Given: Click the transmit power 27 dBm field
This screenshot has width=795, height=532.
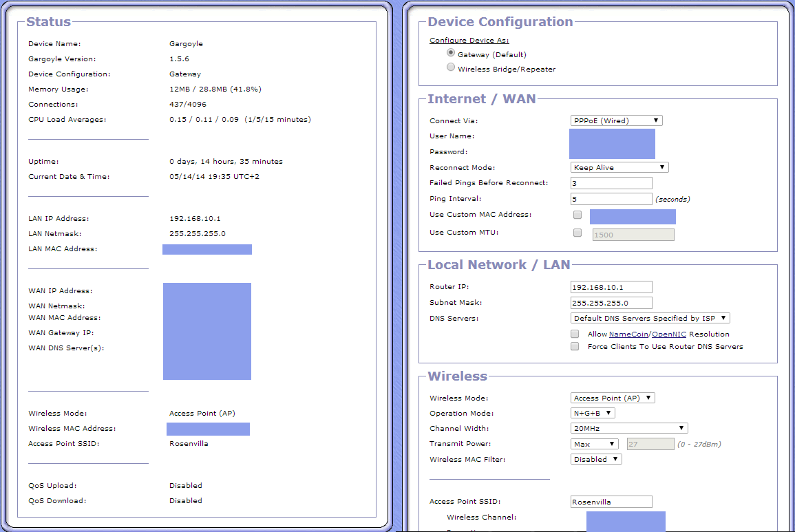Looking at the screenshot, I should 650,445.
